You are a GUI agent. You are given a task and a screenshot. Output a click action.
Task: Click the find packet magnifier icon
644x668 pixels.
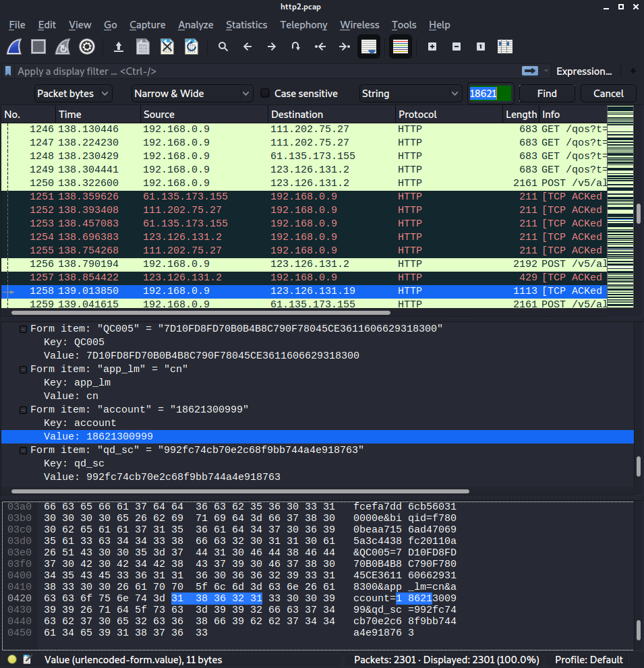pos(223,47)
